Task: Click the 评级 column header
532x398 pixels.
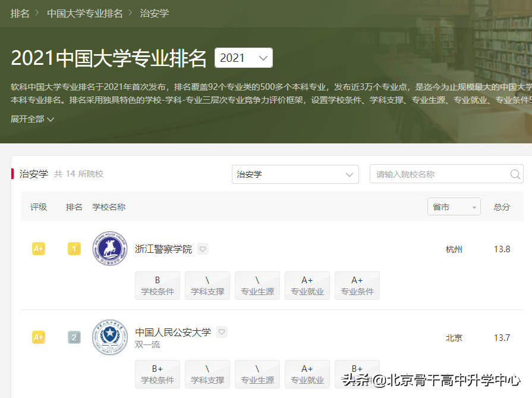Action: tap(39, 207)
